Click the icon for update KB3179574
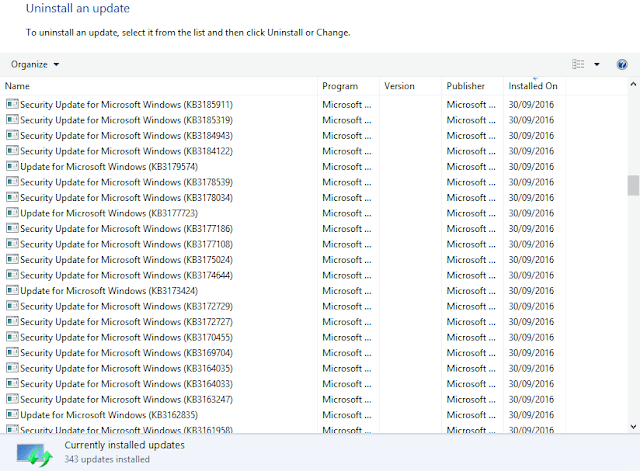Screen dimensions: 640x471 coord(12,166)
